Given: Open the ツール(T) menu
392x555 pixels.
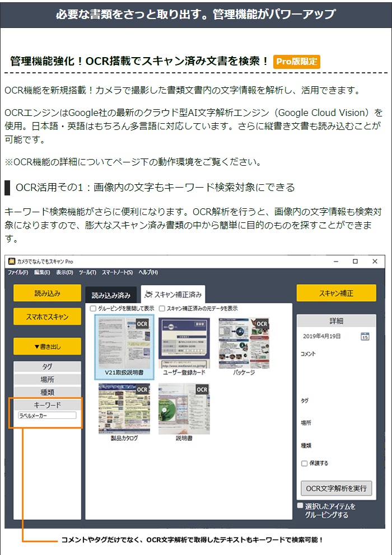Looking at the screenshot, I should pos(87,272).
